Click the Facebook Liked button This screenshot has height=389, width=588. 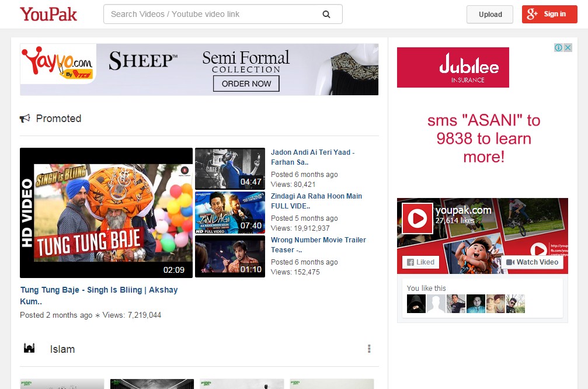pyautogui.click(x=421, y=262)
